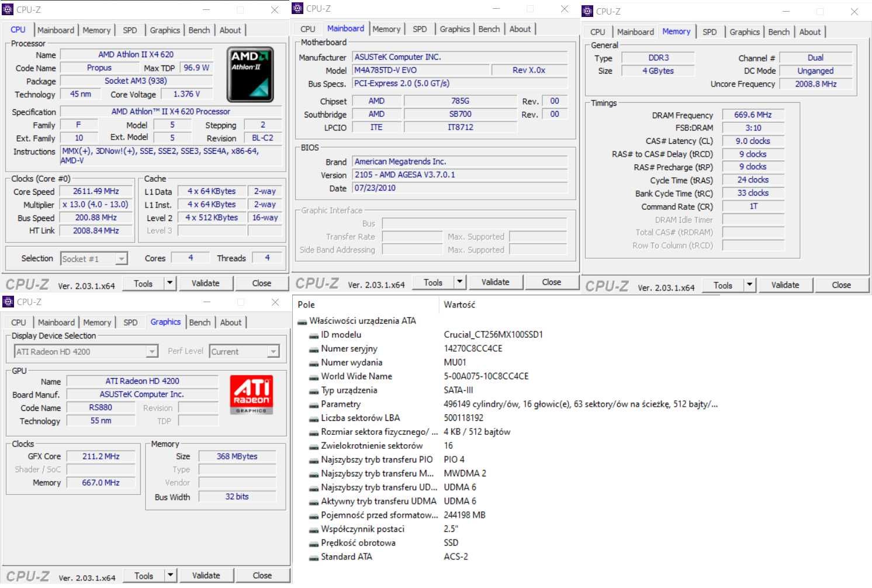Click the Channel # Dual value

click(816, 58)
